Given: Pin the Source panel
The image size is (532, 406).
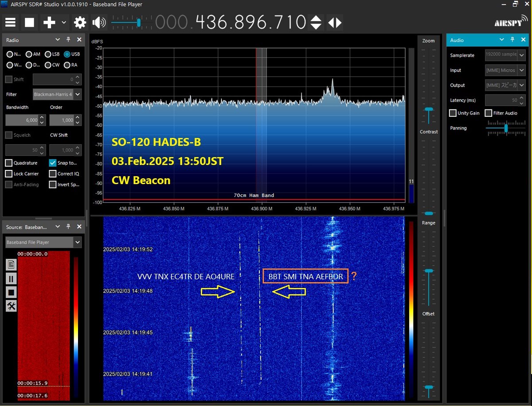Looking at the screenshot, I should pos(68,227).
